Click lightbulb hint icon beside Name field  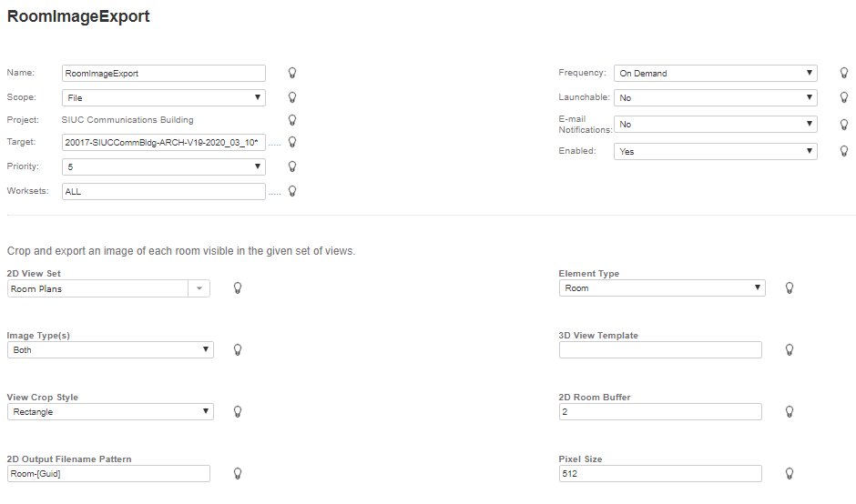292,73
